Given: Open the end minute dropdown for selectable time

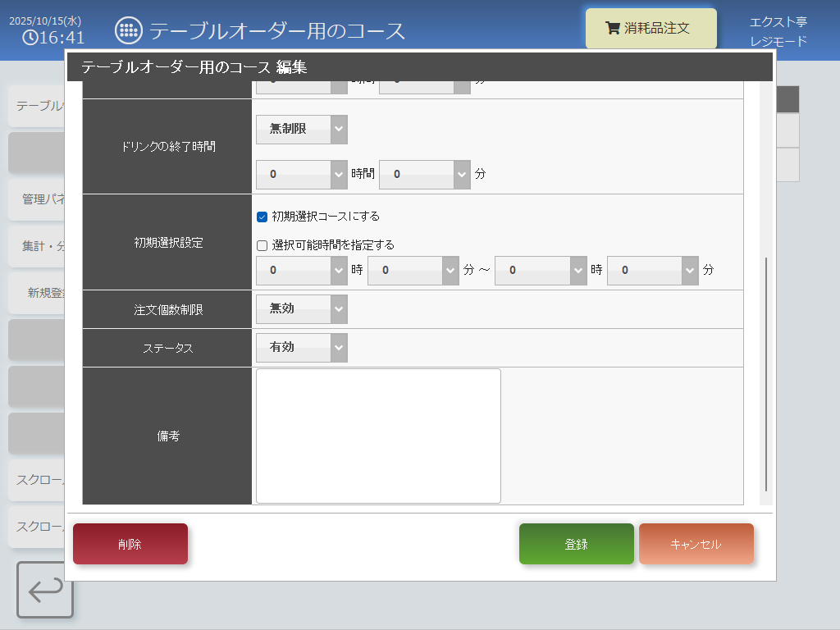Looking at the screenshot, I should (652, 270).
